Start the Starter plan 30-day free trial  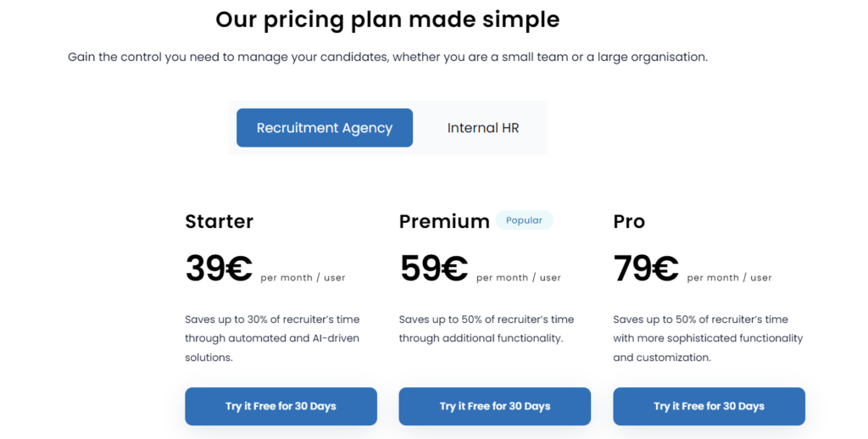281,406
